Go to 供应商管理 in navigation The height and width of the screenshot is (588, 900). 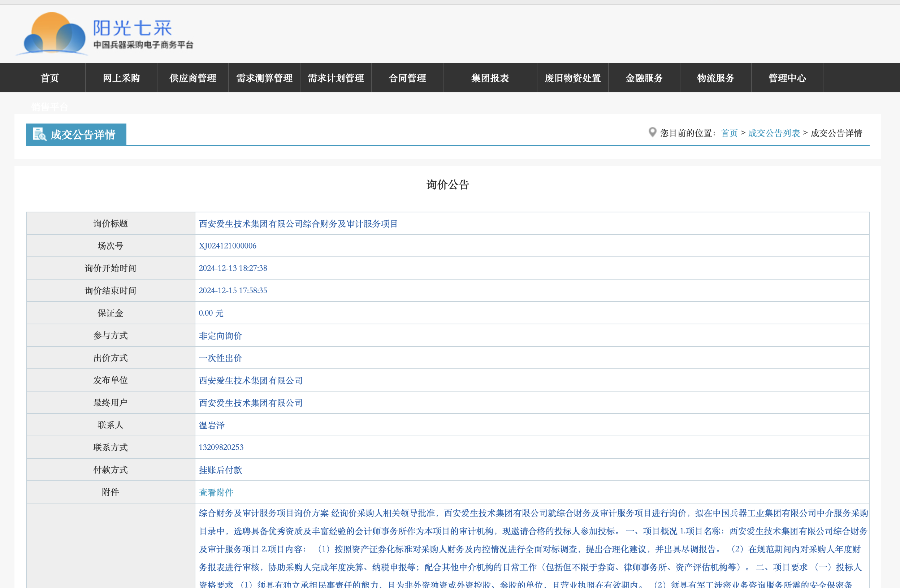point(192,78)
